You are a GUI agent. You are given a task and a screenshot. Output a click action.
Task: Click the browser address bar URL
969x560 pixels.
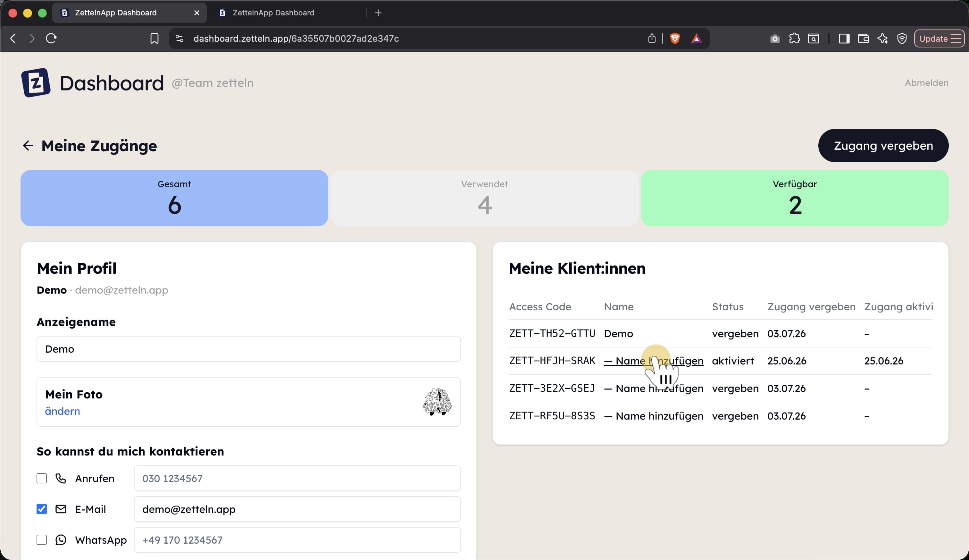tap(296, 38)
